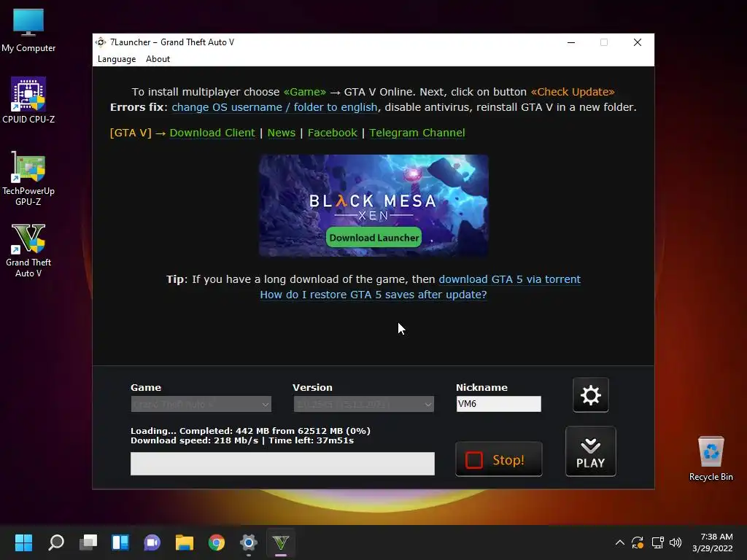Image resolution: width=747 pixels, height=560 pixels.
Task: Click the «Check Update» text in instructions
Action: tap(573, 92)
